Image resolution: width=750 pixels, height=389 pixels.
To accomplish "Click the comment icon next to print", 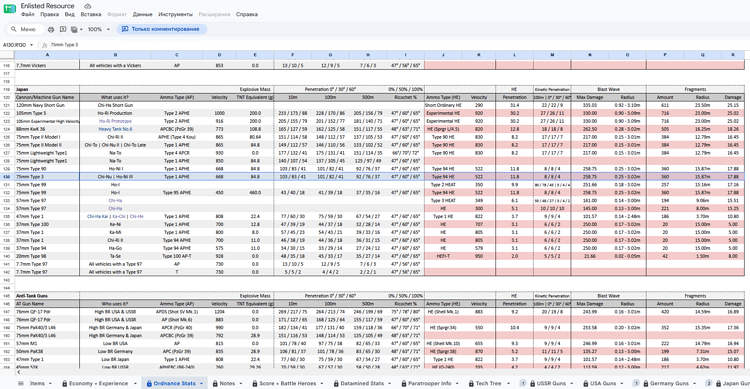I will point(63,29).
